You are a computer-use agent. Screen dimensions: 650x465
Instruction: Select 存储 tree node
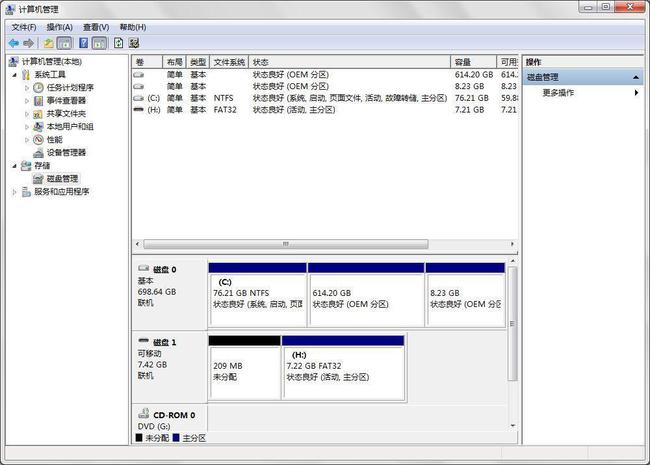(x=42, y=166)
